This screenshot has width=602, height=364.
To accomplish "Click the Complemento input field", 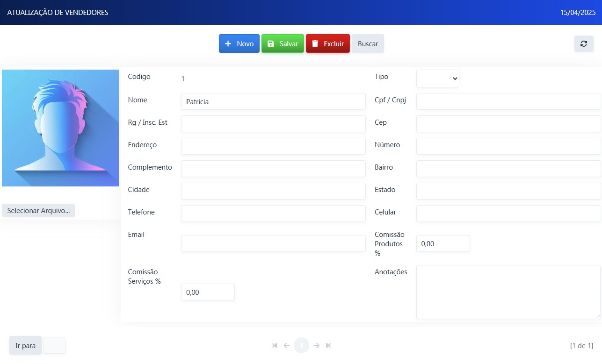I will coord(273,169).
